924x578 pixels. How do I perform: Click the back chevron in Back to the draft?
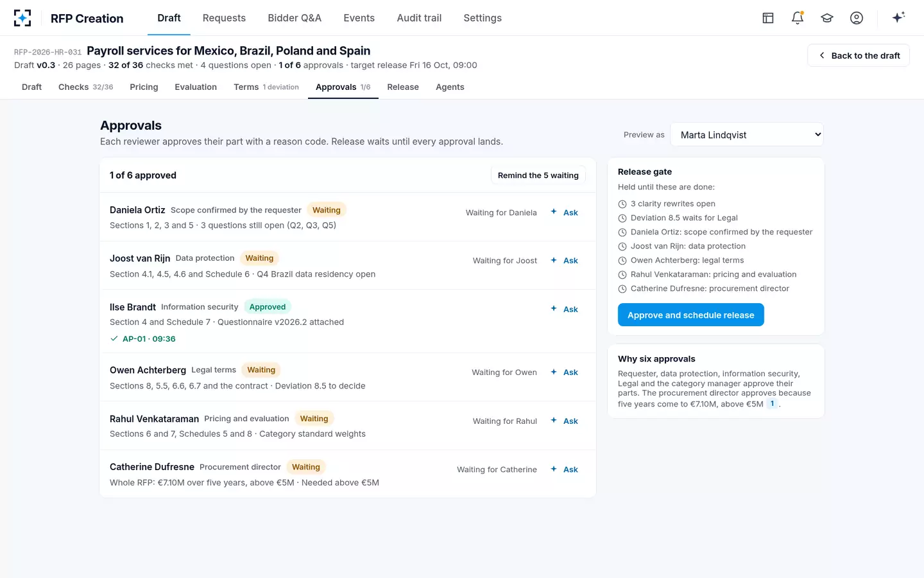822,55
